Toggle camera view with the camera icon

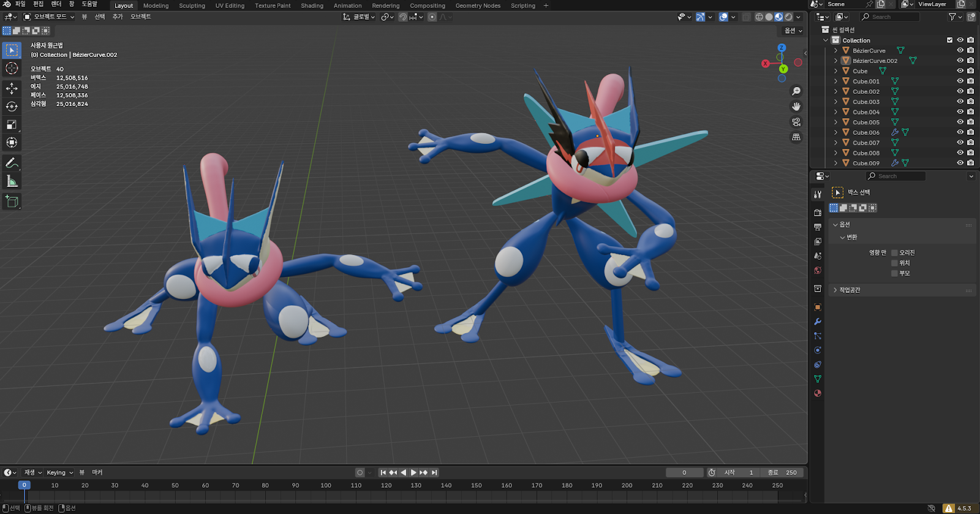[x=796, y=122]
